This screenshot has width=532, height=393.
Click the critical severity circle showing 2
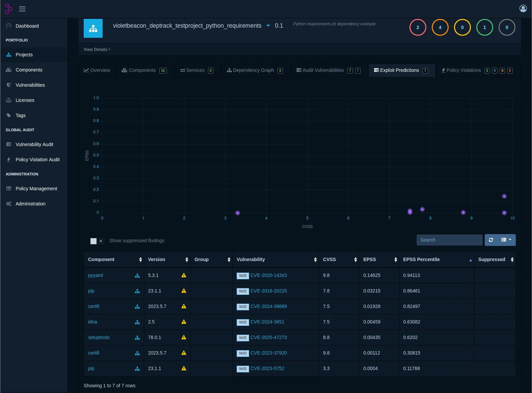coord(418,27)
